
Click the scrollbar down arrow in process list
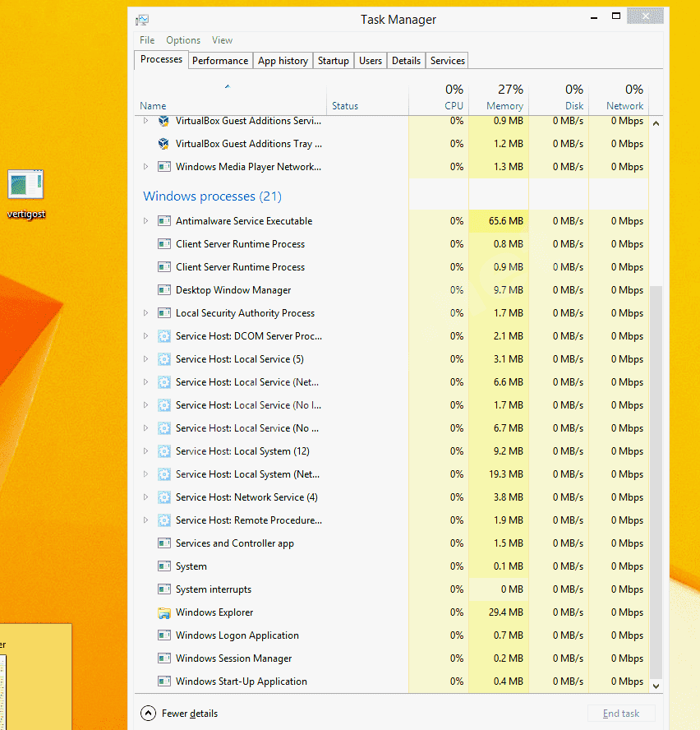pos(656,686)
